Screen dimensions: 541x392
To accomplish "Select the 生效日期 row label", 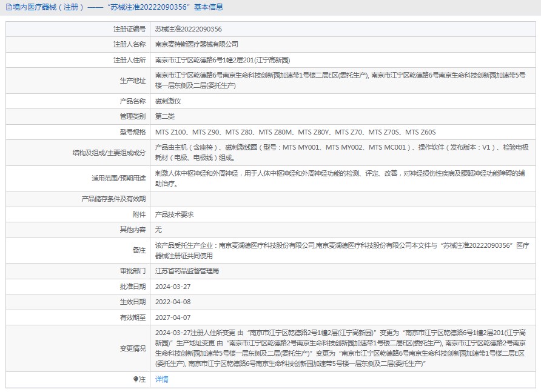I will click(133, 302).
